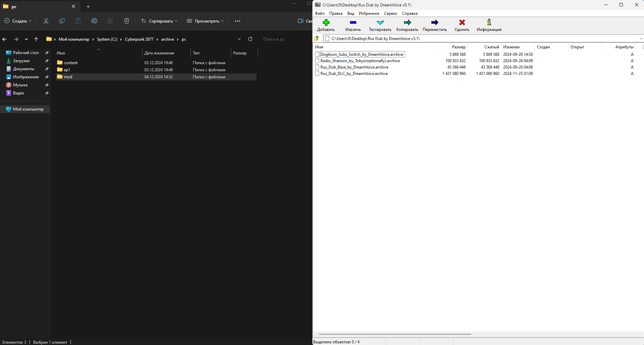Select the content folder in Explorer
Screen dimensions: 644x345
(x=156, y=63)
